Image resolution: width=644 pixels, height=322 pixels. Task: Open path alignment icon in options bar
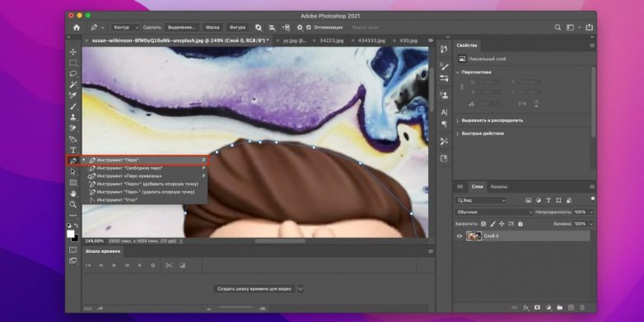pyautogui.click(x=272, y=27)
